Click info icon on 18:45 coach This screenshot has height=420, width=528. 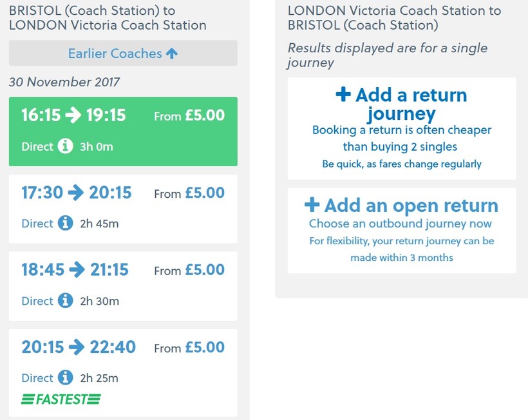(x=65, y=301)
